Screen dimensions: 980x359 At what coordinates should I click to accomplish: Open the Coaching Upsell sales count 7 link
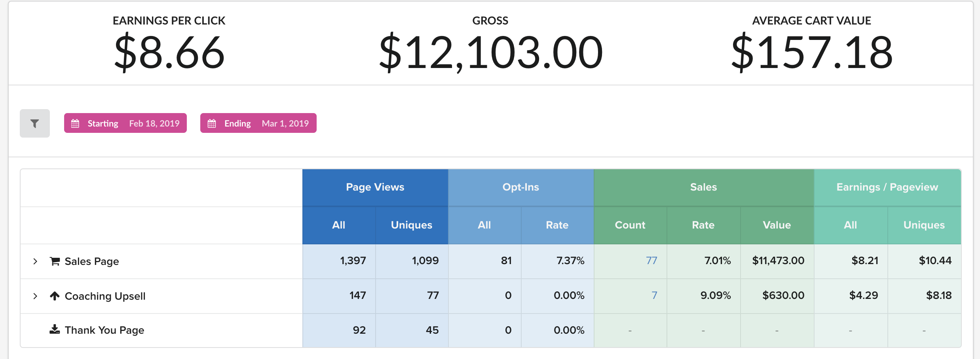click(x=654, y=295)
